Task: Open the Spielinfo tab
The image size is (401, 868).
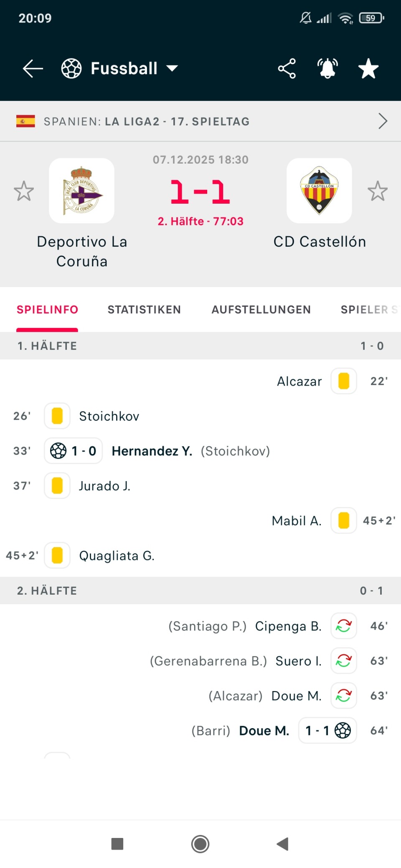Action: click(47, 310)
